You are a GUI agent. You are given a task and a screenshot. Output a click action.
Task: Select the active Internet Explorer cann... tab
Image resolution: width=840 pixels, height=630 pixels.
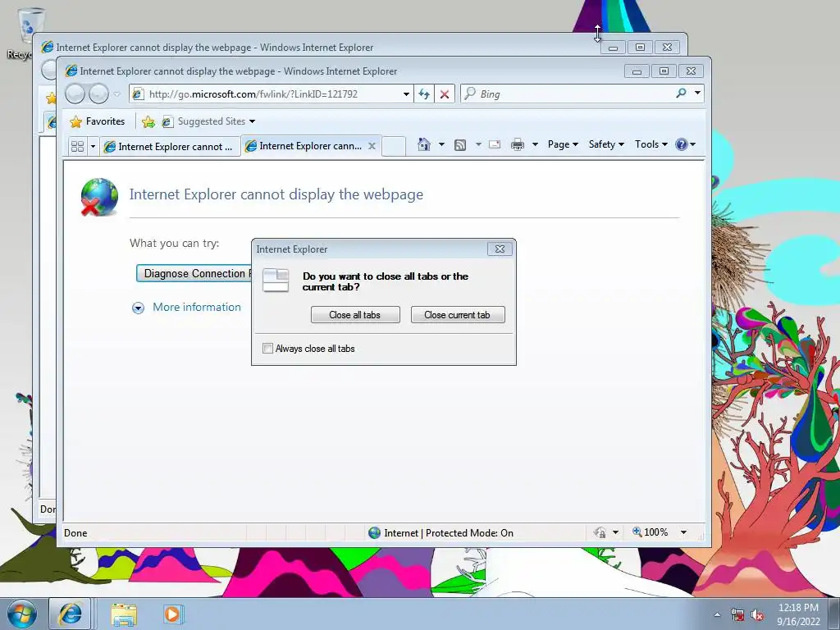(x=304, y=146)
